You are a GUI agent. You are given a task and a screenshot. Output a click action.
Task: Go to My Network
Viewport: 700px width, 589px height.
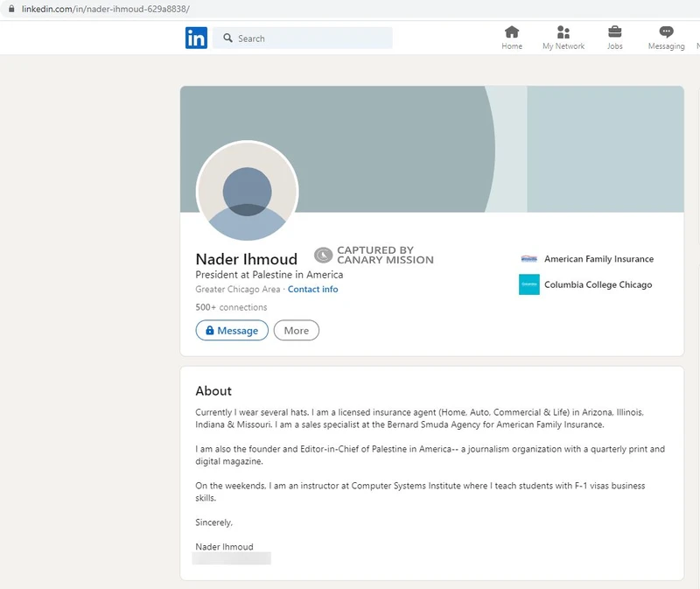[563, 38]
